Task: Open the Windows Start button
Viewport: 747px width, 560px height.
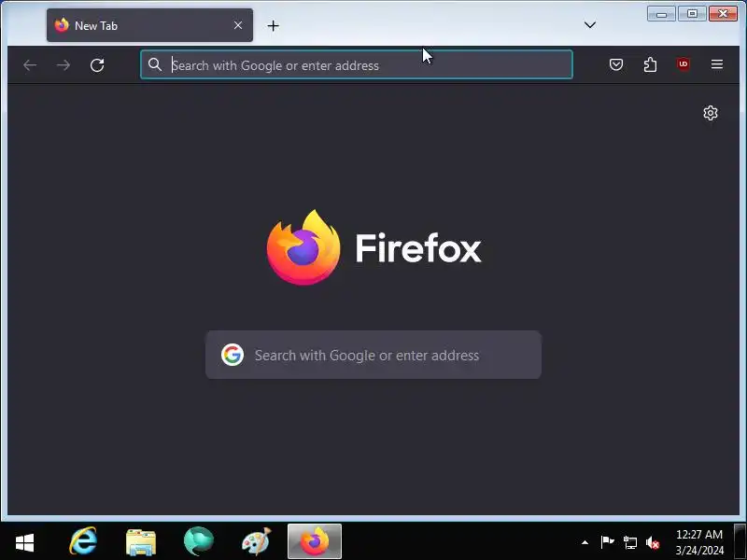Action: pyautogui.click(x=24, y=542)
